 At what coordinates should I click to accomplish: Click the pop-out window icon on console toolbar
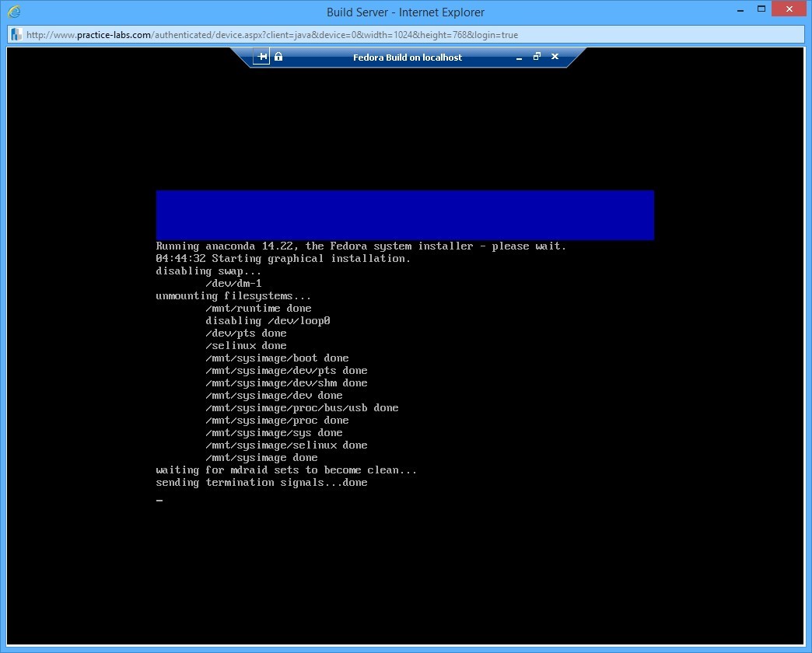[x=536, y=57]
